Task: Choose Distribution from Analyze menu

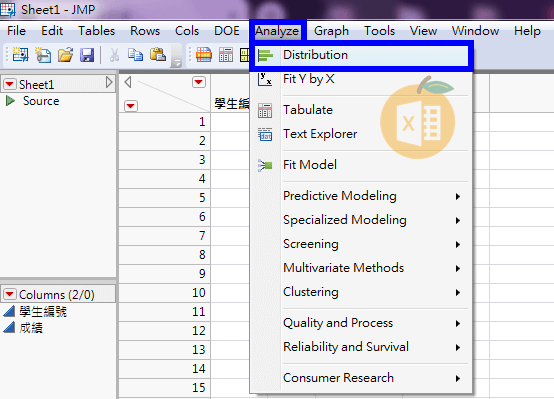Action: 362,55
